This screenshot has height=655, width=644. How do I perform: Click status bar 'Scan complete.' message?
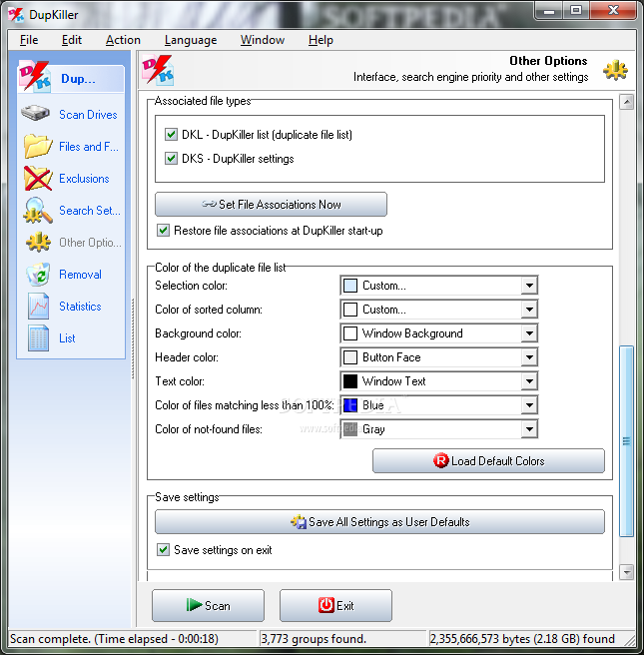pos(114,639)
